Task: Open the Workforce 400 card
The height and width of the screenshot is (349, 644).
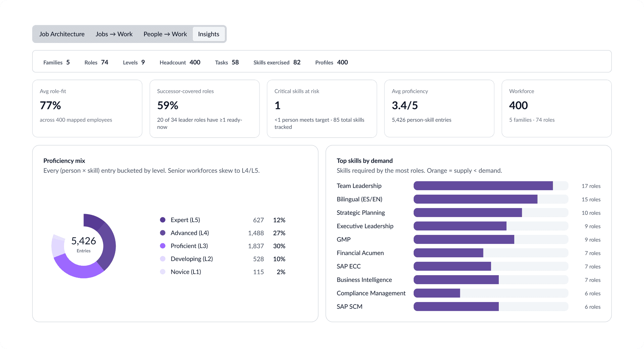Action: coord(557,108)
